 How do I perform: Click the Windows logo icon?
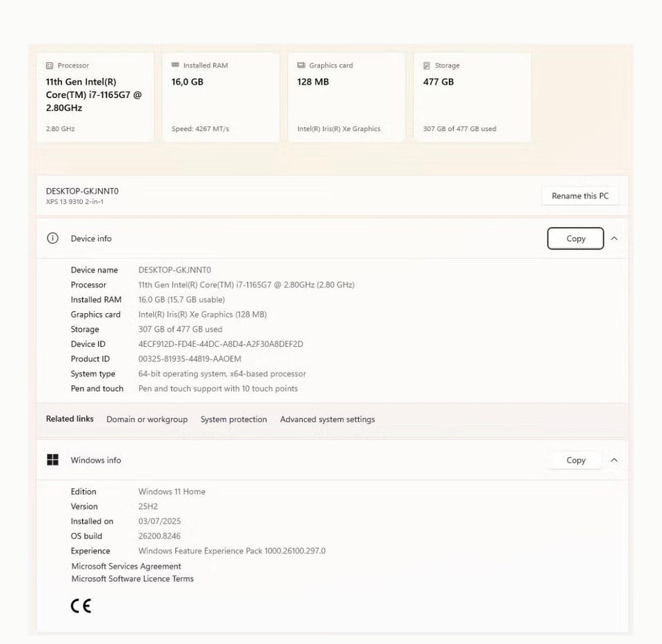point(53,460)
